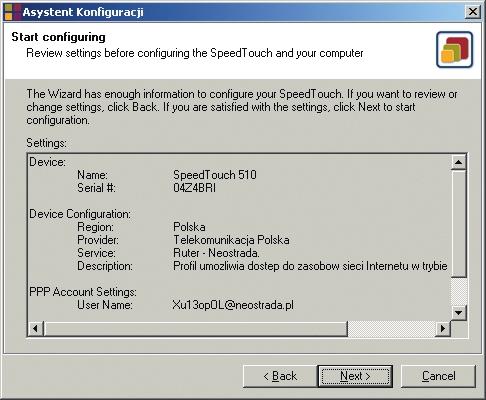Click the 'PPP Account Settings:' heading
The width and height of the screenshot is (486, 400).
tap(83, 292)
